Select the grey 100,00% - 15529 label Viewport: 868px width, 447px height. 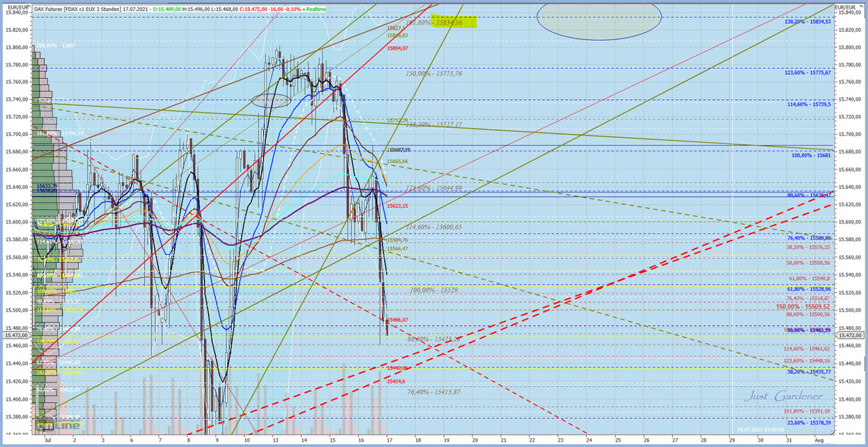(433, 290)
